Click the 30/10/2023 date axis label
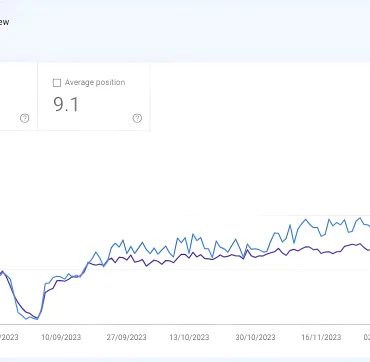370x362 pixels. tap(256, 337)
